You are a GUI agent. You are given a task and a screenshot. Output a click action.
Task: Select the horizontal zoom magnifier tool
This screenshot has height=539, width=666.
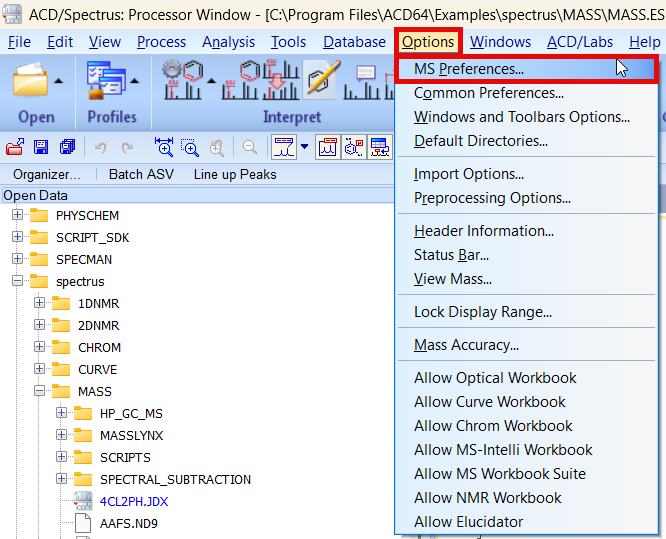164,147
